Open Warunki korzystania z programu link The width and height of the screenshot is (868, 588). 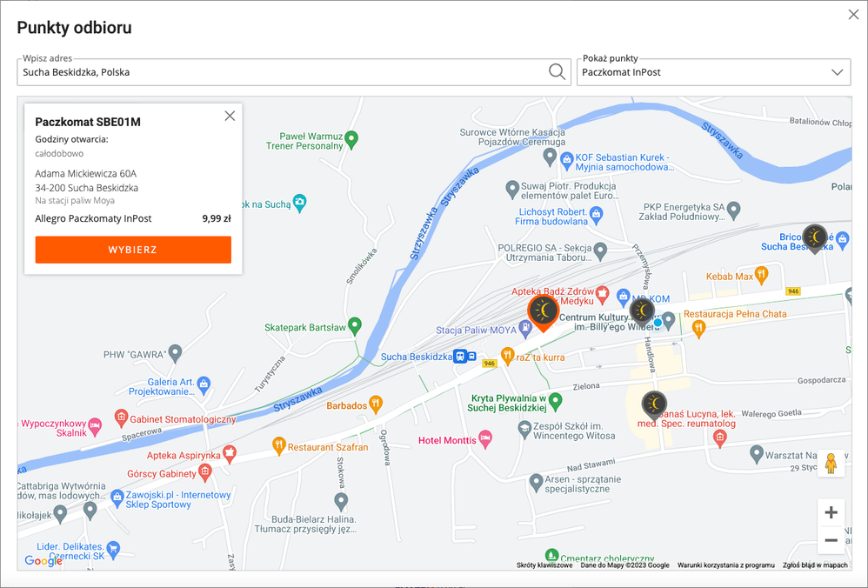tap(725, 565)
